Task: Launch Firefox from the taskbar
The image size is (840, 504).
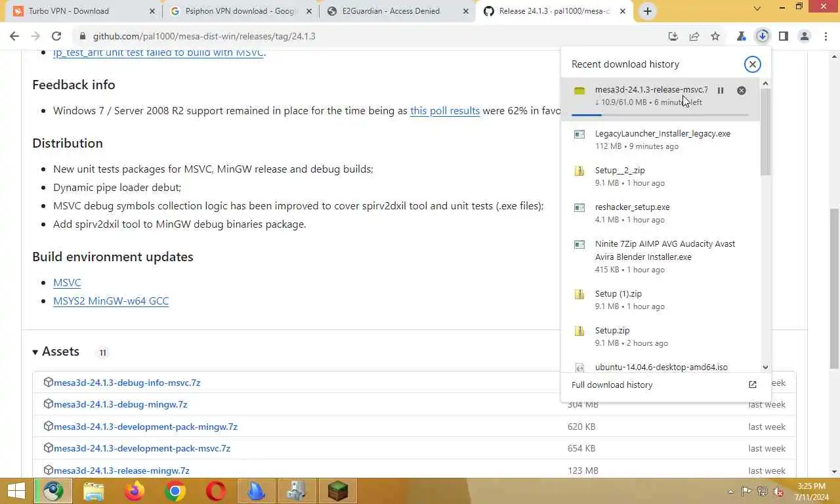Action: (135, 491)
